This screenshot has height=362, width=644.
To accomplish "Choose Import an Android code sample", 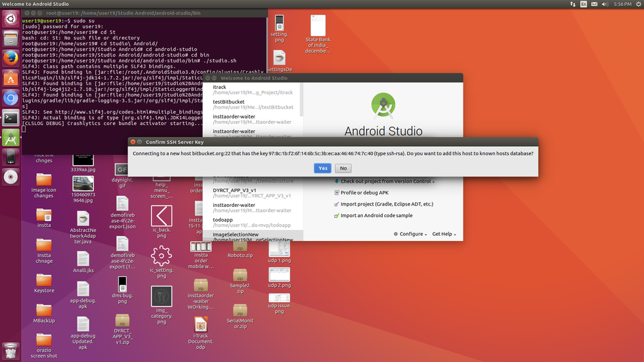I will [x=373, y=216].
